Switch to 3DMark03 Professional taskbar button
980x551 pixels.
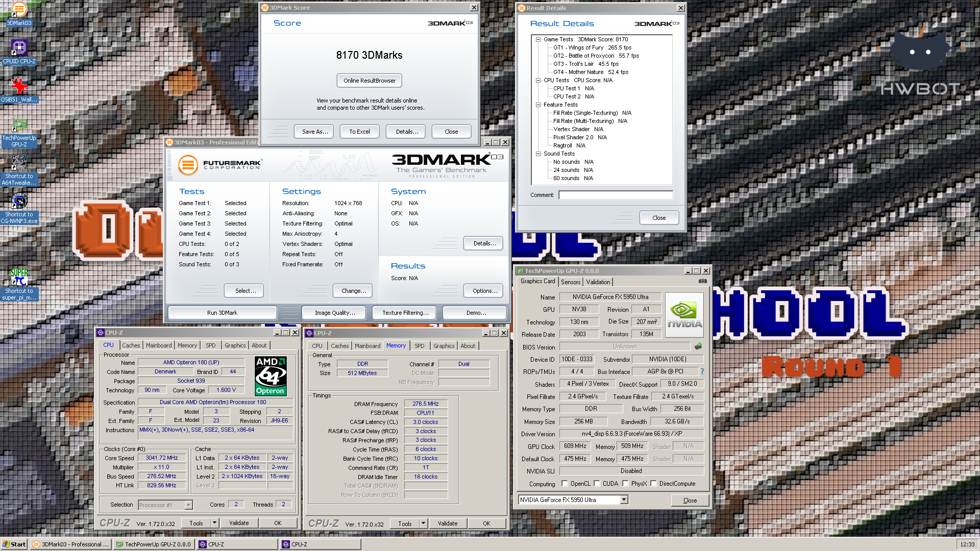[71, 544]
